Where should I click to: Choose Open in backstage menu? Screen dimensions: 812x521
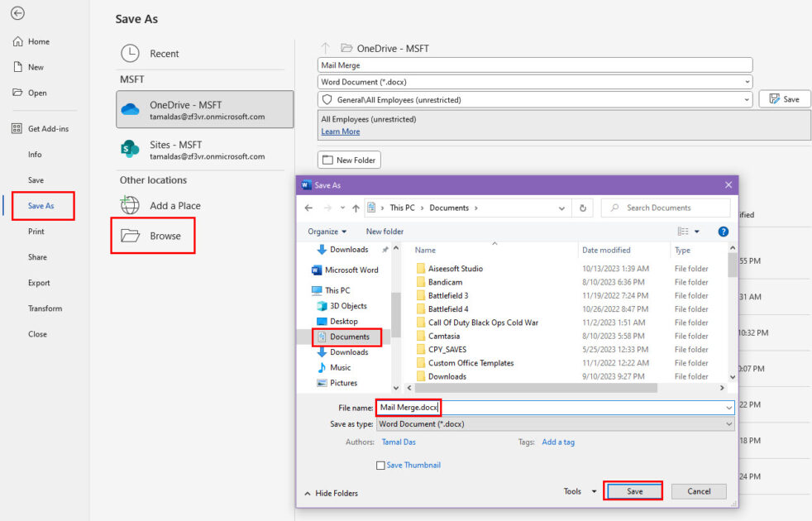click(30, 93)
